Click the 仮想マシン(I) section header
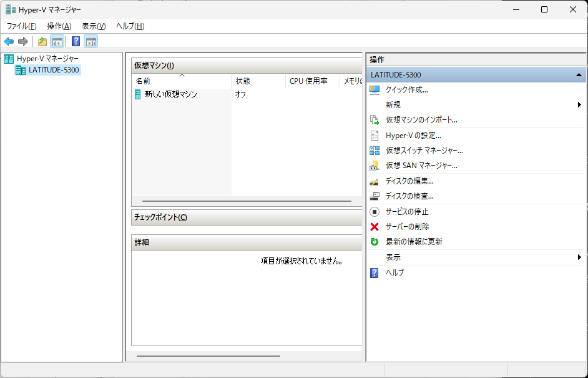The width and height of the screenshot is (588, 378). (247, 66)
